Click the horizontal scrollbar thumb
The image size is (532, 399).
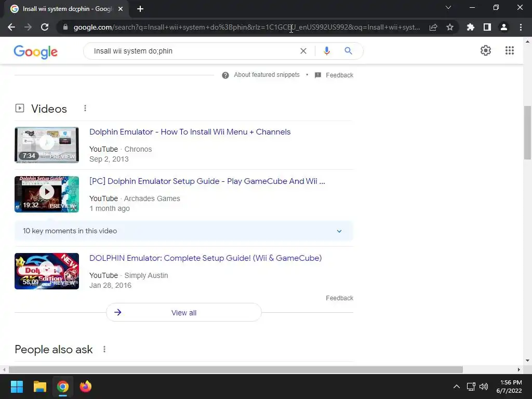pyautogui.click(x=236, y=369)
